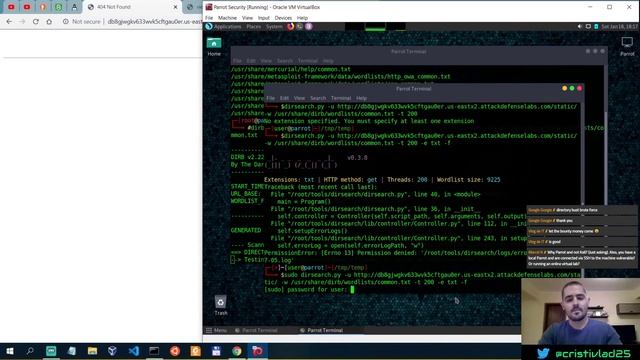Click the Twitter bird icon overlay
640x360 pixels.
[x=542, y=353]
